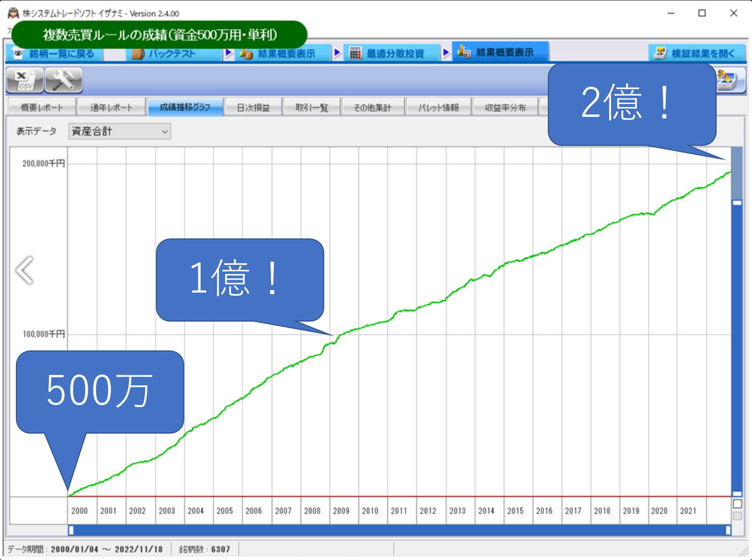Click the 200,000千円 axis label

(x=43, y=163)
